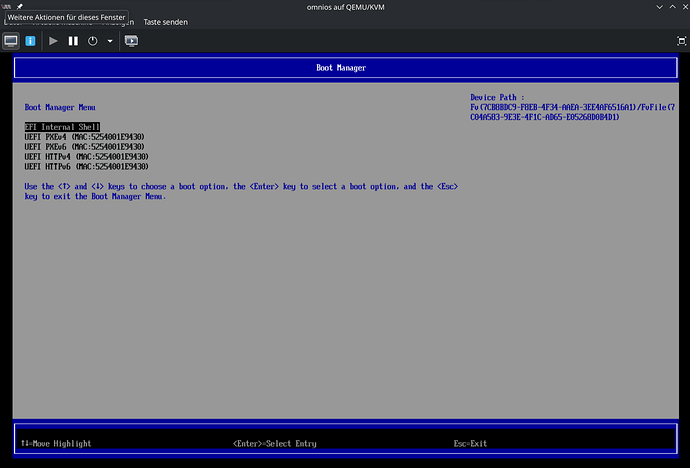Toggle fullscreen view of the console
The height and width of the screenshot is (468, 690).
click(682, 41)
